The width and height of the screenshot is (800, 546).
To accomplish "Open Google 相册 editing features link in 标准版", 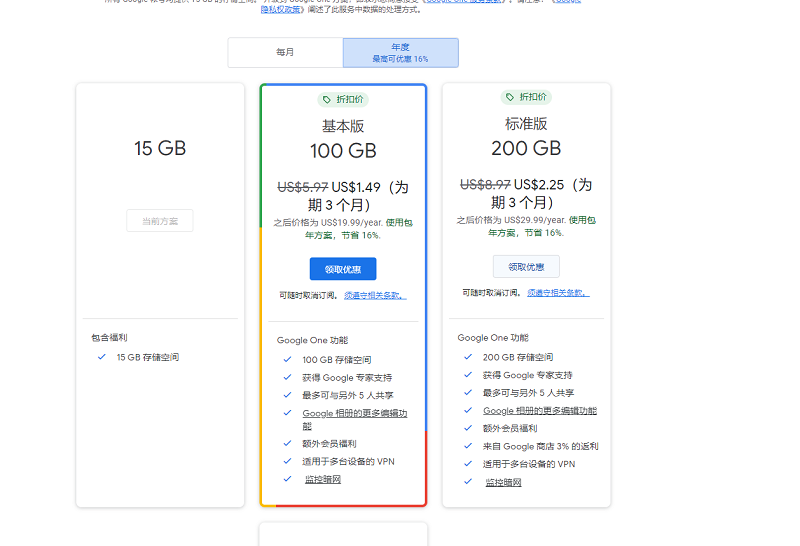I will pyautogui.click(x=540, y=411).
